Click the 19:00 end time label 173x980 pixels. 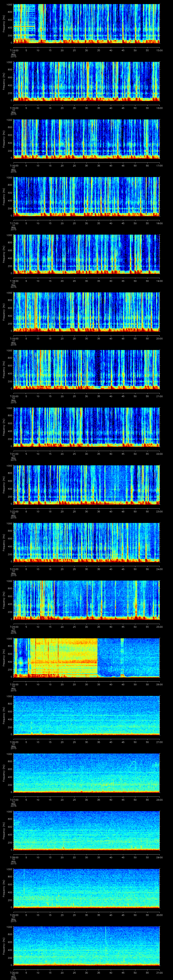[160, 281]
